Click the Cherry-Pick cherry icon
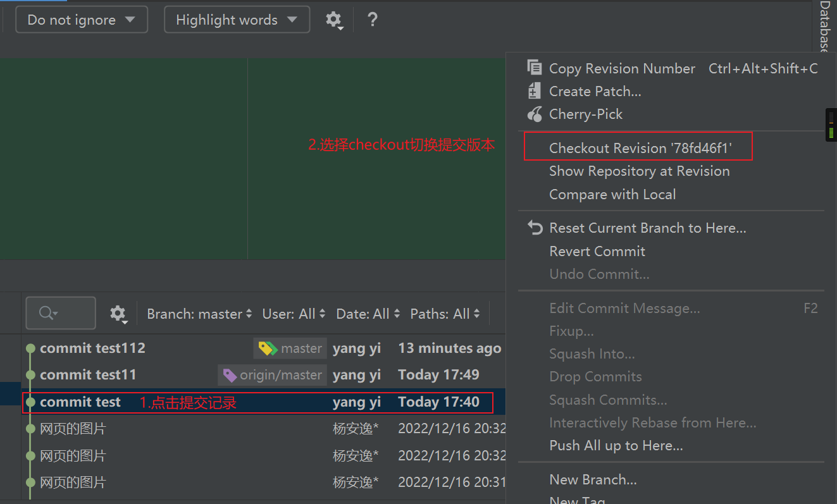 click(535, 114)
